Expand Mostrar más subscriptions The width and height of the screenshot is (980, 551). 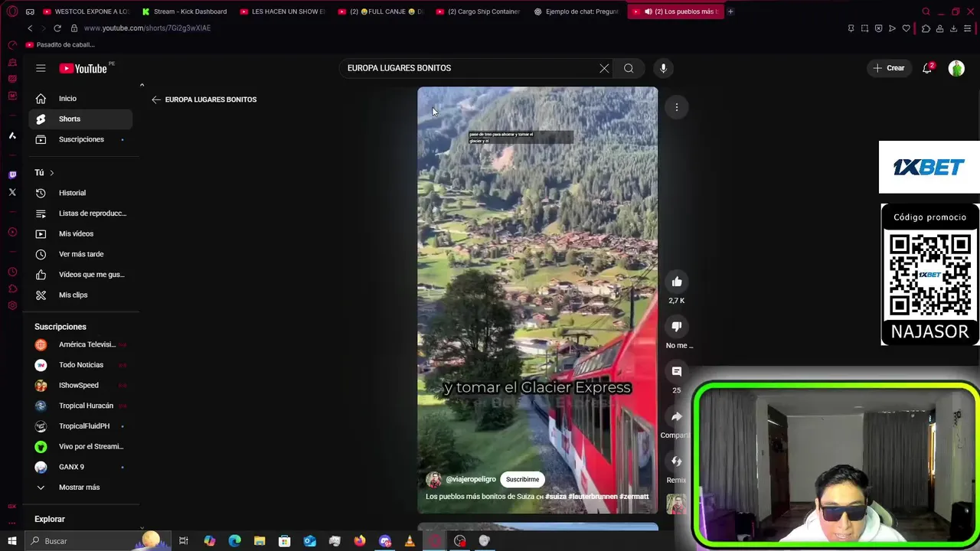click(x=80, y=487)
